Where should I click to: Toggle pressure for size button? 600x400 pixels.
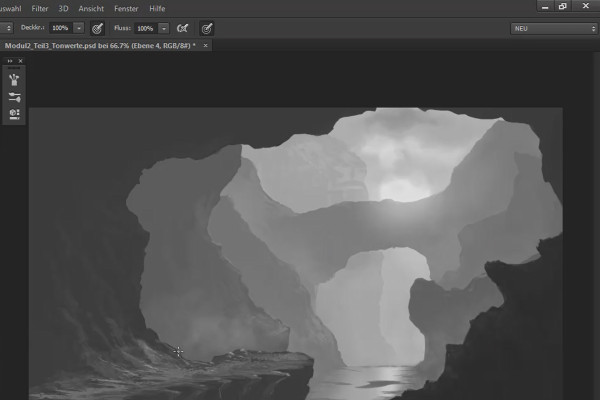click(207, 28)
